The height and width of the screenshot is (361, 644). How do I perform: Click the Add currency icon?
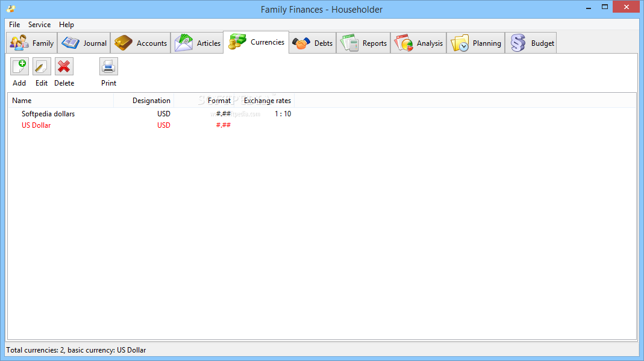(x=19, y=66)
